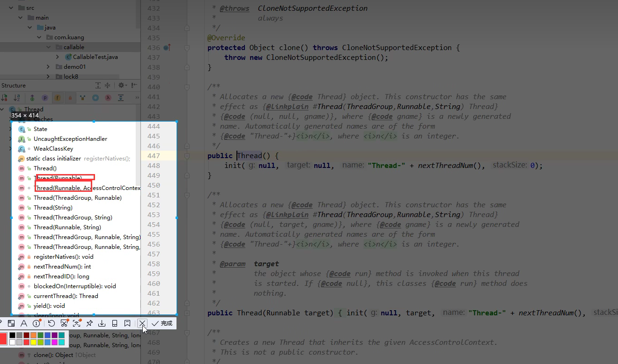
Task: Select the text annotation tool
Action: pos(23,323)
